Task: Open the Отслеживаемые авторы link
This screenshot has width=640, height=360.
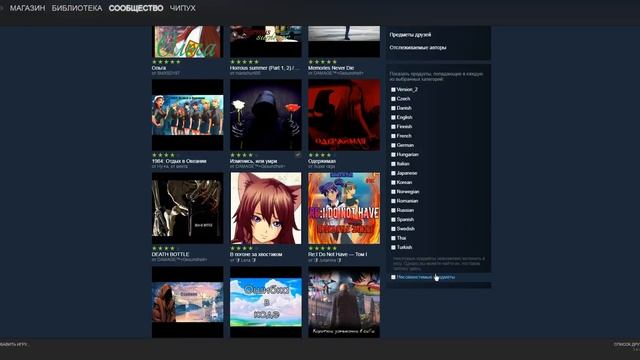Action: coord(418,48)
